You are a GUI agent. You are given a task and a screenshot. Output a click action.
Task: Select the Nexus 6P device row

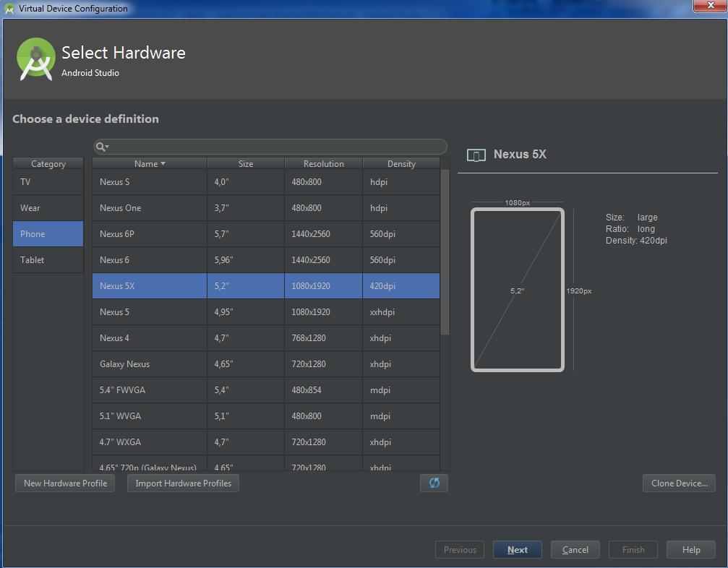(x=266, y=234)
